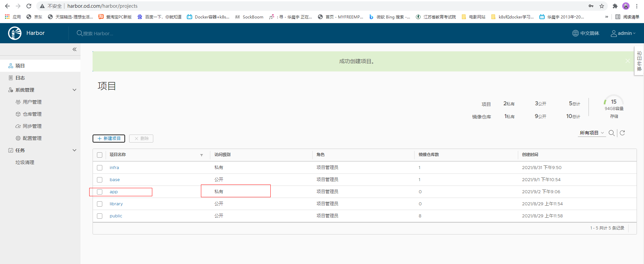The height and width of the screenshot is (264, 644).
Task: Bookmark this page with star icon
Action: pyautogui.click(x=602, y=6)
